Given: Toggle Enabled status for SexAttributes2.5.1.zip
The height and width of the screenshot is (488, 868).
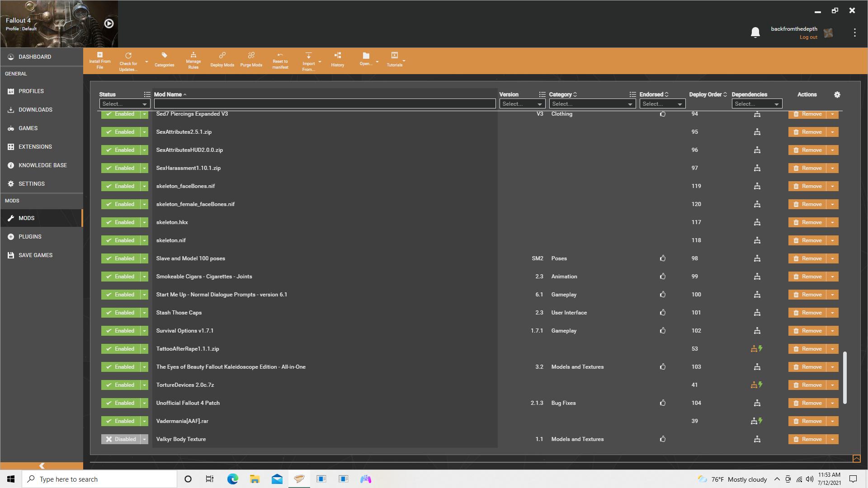Looking at the screenshot, I should click(120, 132).
